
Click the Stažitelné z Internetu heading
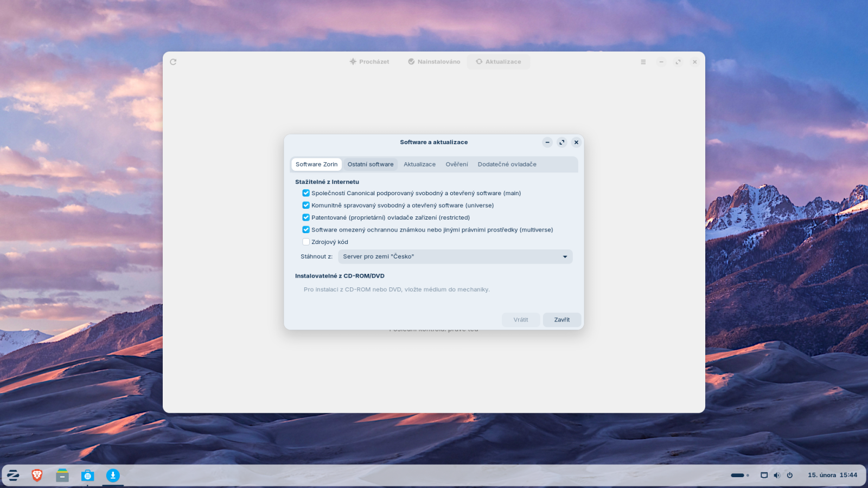(327, 182)
